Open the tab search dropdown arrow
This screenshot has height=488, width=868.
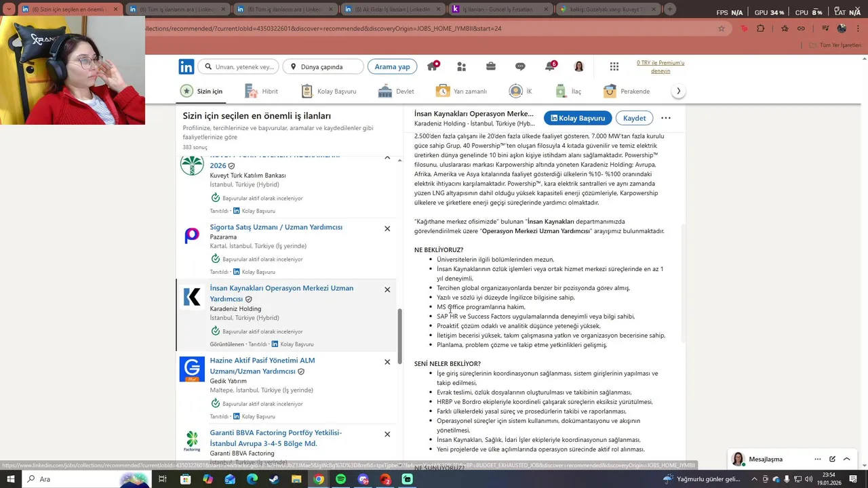9,9
